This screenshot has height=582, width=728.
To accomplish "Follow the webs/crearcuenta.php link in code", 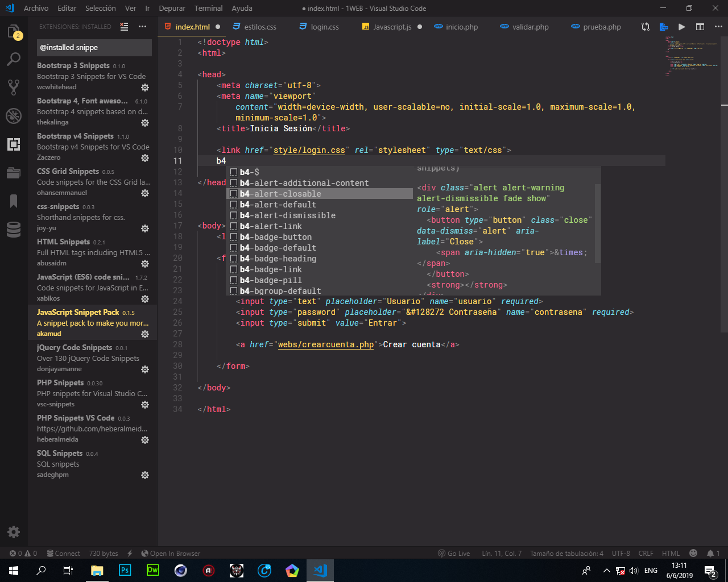I will 326,344.
